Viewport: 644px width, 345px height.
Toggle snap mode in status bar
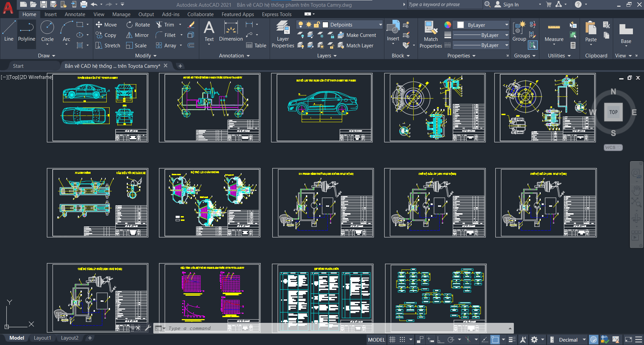402,340
